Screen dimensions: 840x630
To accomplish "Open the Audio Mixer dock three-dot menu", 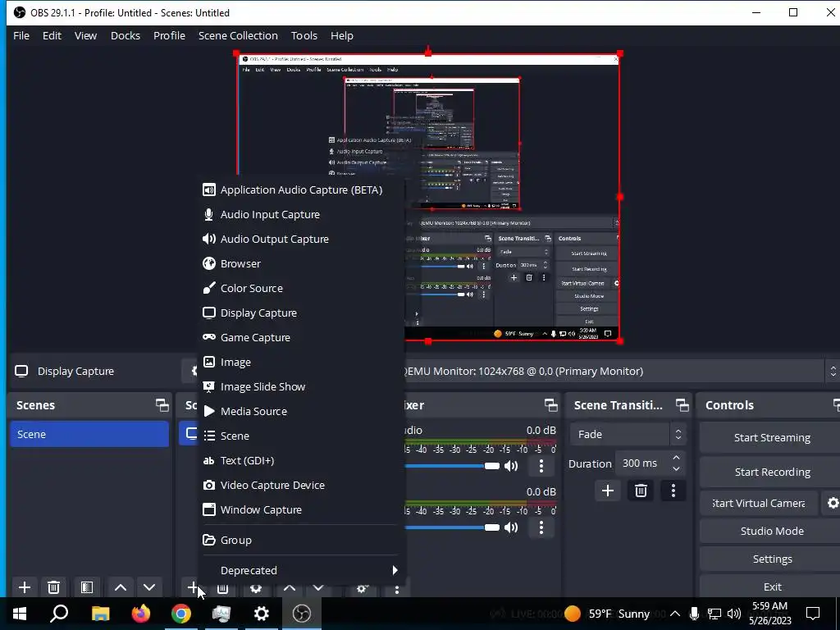I will (x=396, y=589).
